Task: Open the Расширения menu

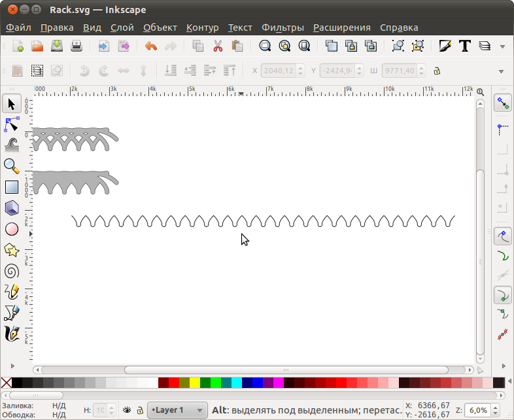Action: pyautogui.click(x=342, y=27)
